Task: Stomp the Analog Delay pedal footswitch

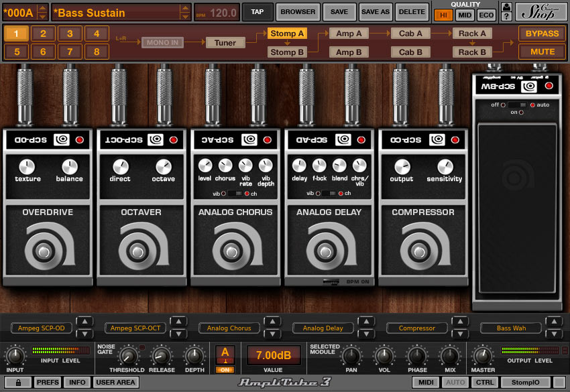Action: point(325,251)
